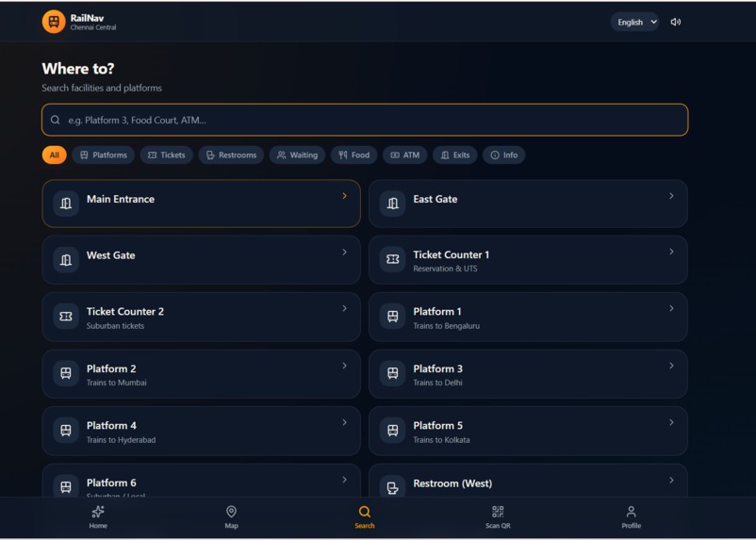The image size is (756, 540).
Task: Open Restroom (West) chevron arrow
Action: pyautogui.click(x=671, y=481)
